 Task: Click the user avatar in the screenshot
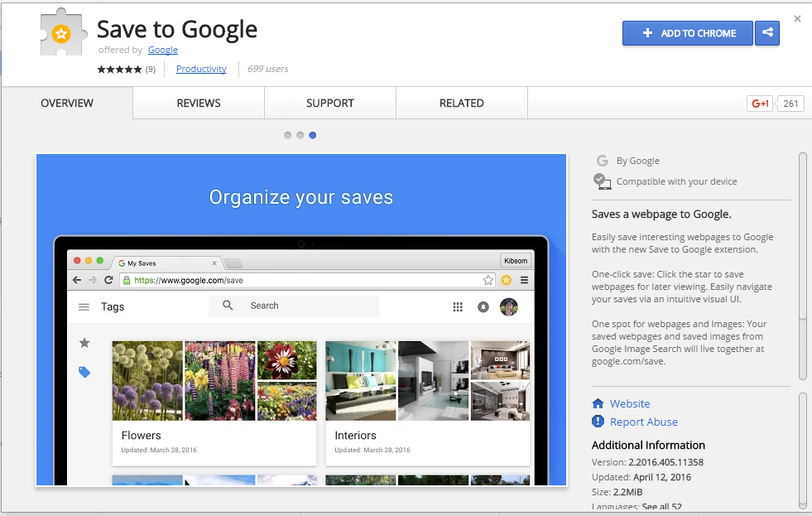[508, 306]
